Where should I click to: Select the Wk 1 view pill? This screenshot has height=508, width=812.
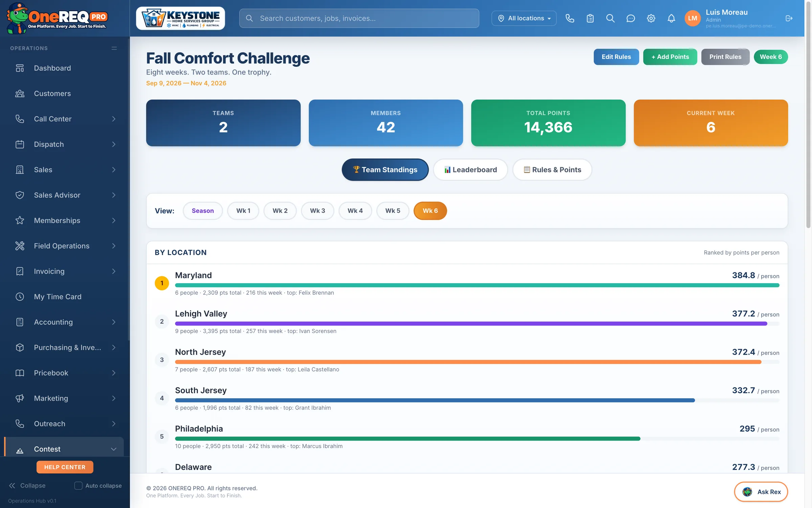[x=243, y=211]
